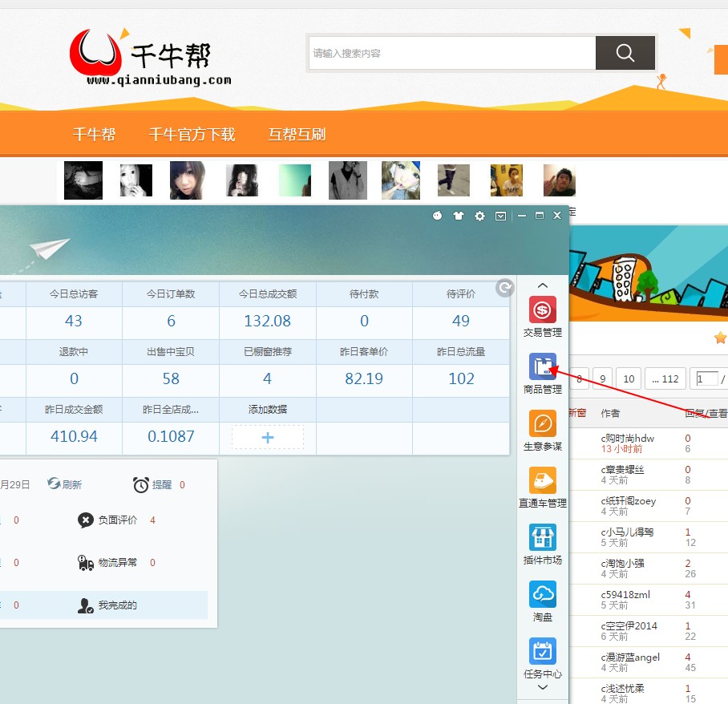Open settings gear in Qianniu title bar
728x704 pixels.
tap(479, 216)
